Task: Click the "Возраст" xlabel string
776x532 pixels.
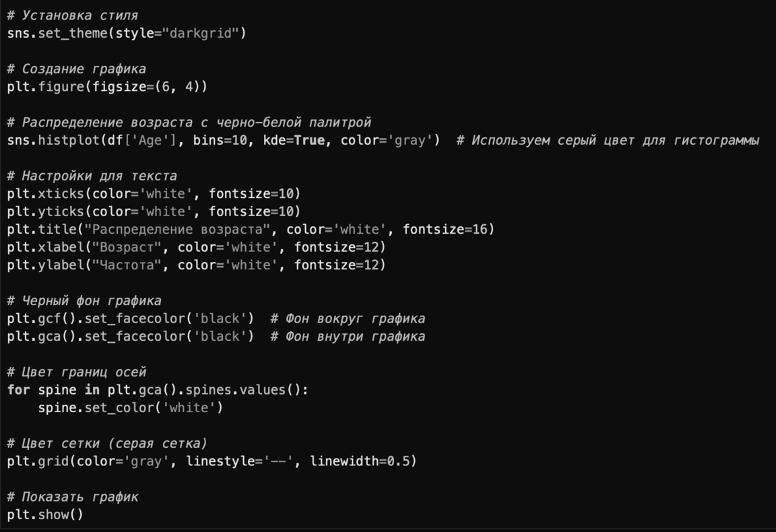Action: point(123,247)
